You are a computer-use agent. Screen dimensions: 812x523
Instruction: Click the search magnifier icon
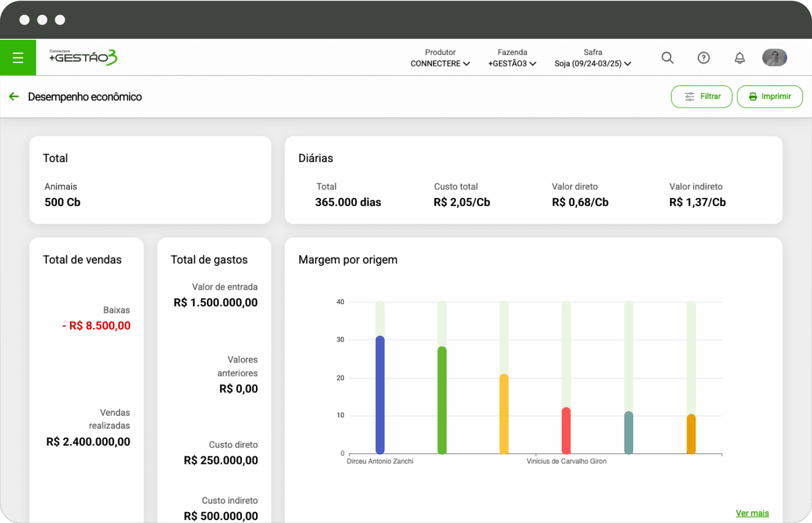[667, 58]
